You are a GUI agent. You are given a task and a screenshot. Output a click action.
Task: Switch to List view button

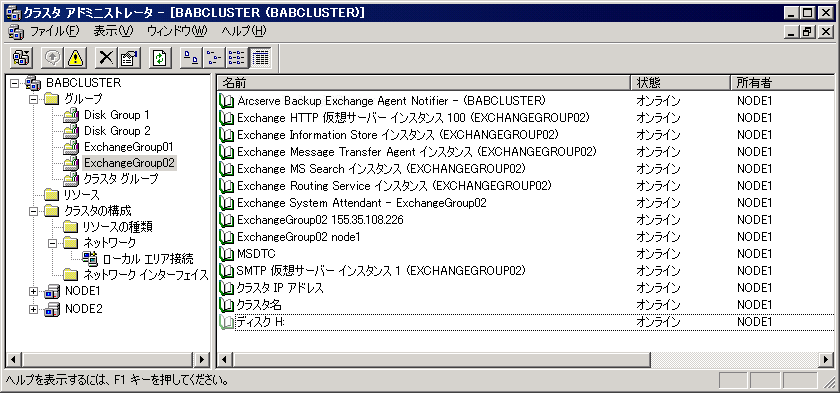(x=236, y=58)
